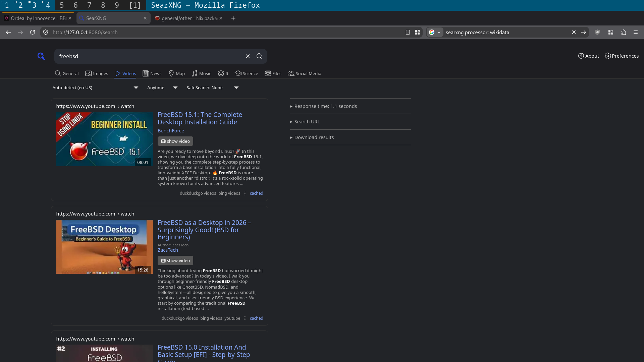The width and height of the screenshot is (644, 362).
Task: Submit search with the magnifier button
Action: (x=260, y=56)
